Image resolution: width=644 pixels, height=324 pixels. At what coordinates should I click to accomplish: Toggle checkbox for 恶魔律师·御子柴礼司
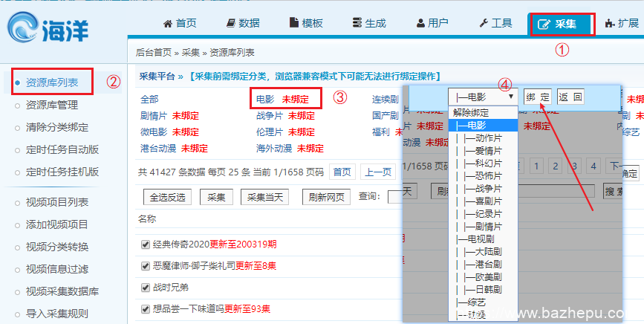(146, 265)
